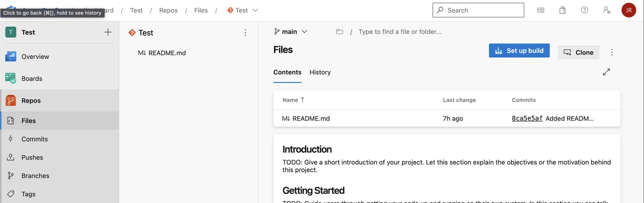The width and height of the screenshot is (644, 203).
Task: Click the 7h ago last change cell
Action: click(x=453, y=119)
